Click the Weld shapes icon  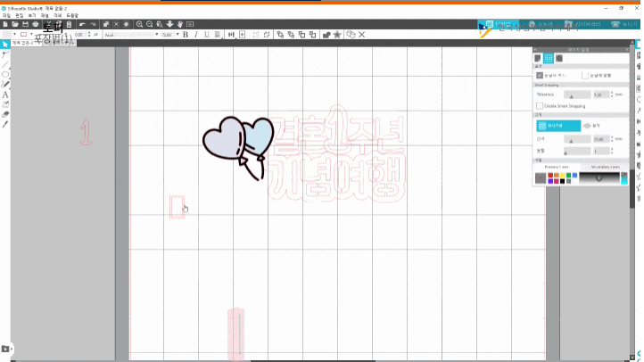pyautogui.click(x=326, y=35)
